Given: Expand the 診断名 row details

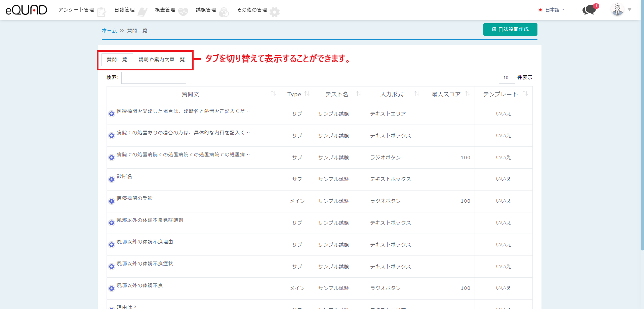Looking at the screenshot, I should click(x=112, y=179).
